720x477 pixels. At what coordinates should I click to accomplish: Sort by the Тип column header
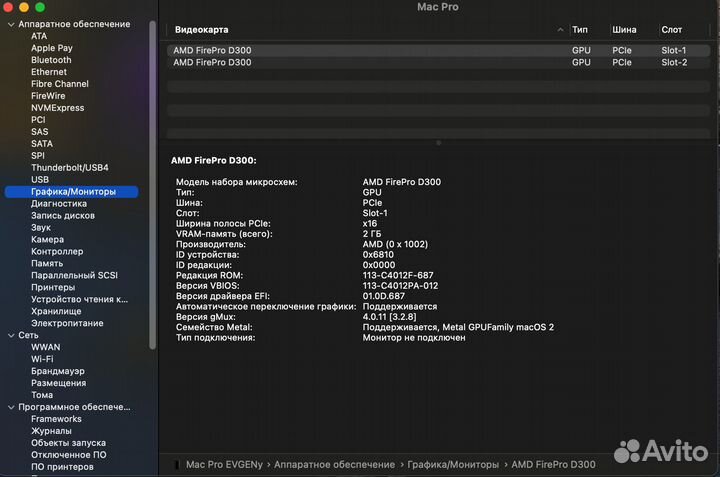[579, 29]
